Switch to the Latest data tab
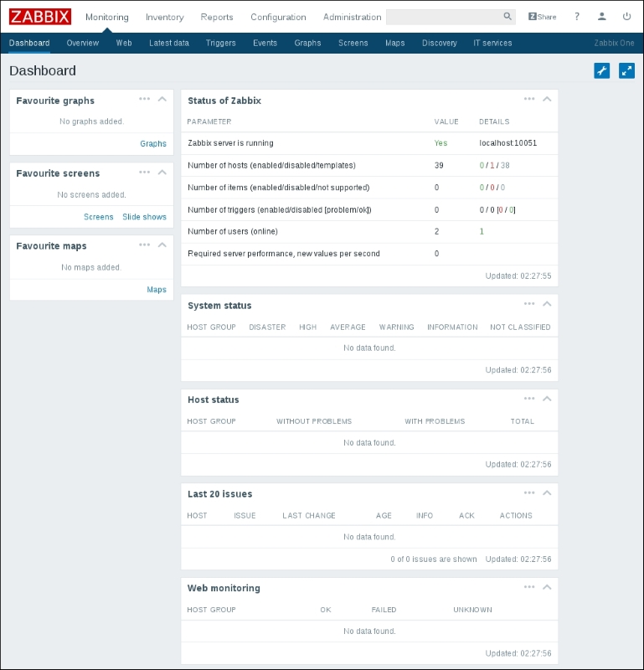Viewport: 644px width, 670px height. (169, 43)
